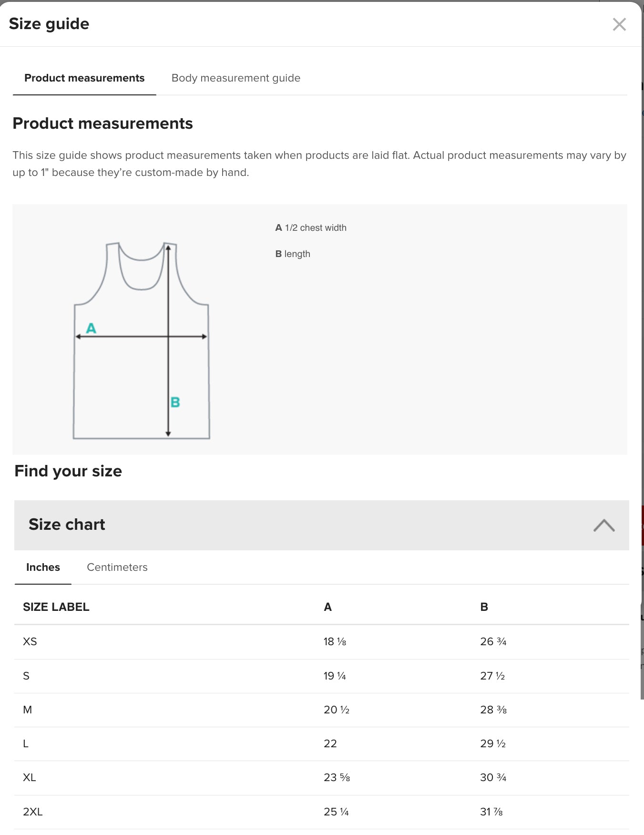The image size is (644, 835).
Task: Click the Find your size heading
Action: 68,471
